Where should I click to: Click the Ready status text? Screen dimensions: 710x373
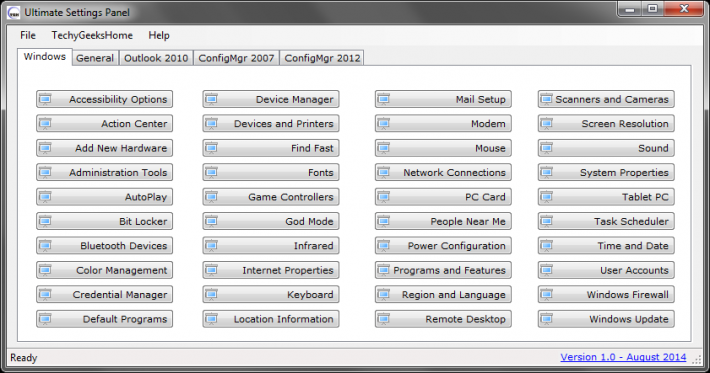[x=24, y=358]
